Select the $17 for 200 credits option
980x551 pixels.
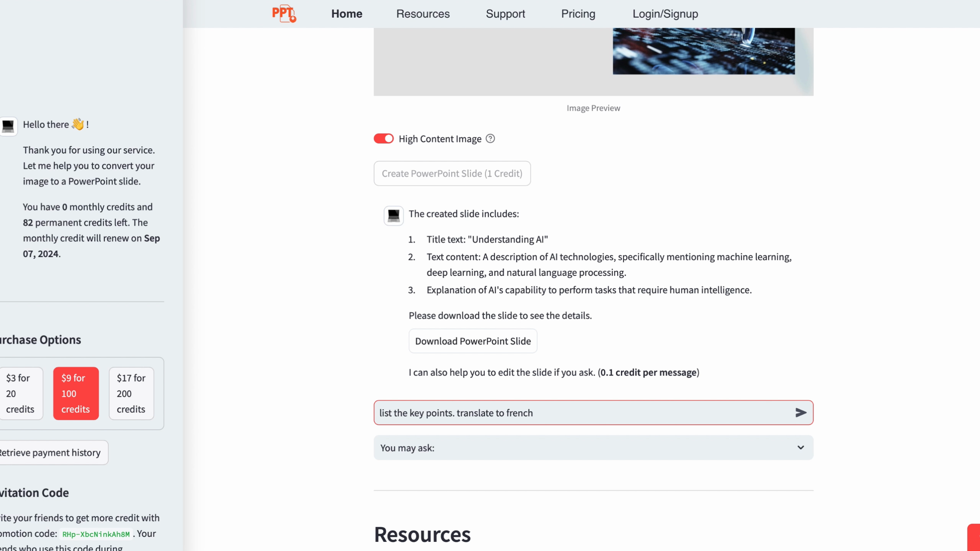click(x=131, y=393)
